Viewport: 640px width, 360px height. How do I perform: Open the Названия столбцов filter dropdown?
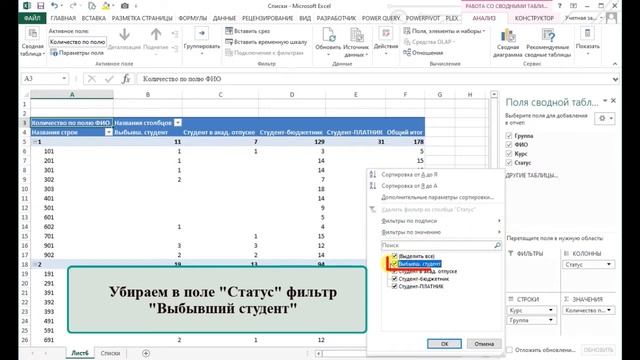point(178,122)
